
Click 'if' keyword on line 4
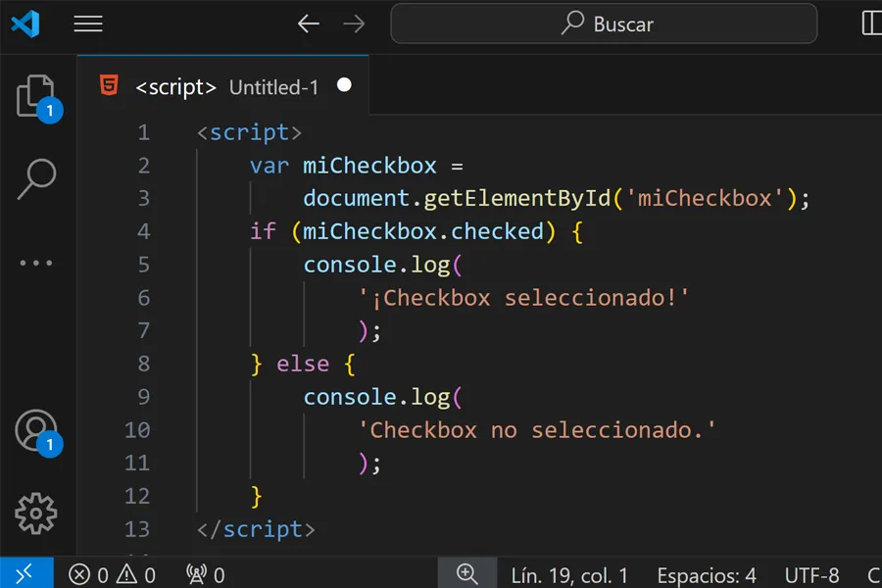(263, 231)
